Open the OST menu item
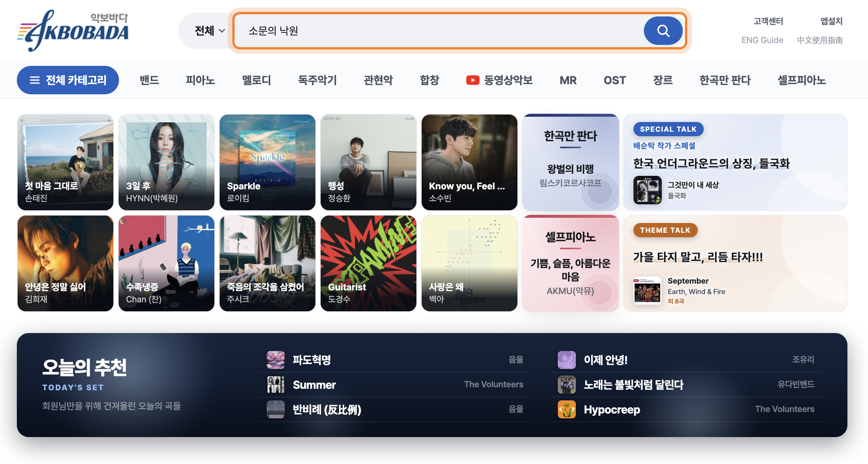 pyautogui.click(x=615, y=80)
